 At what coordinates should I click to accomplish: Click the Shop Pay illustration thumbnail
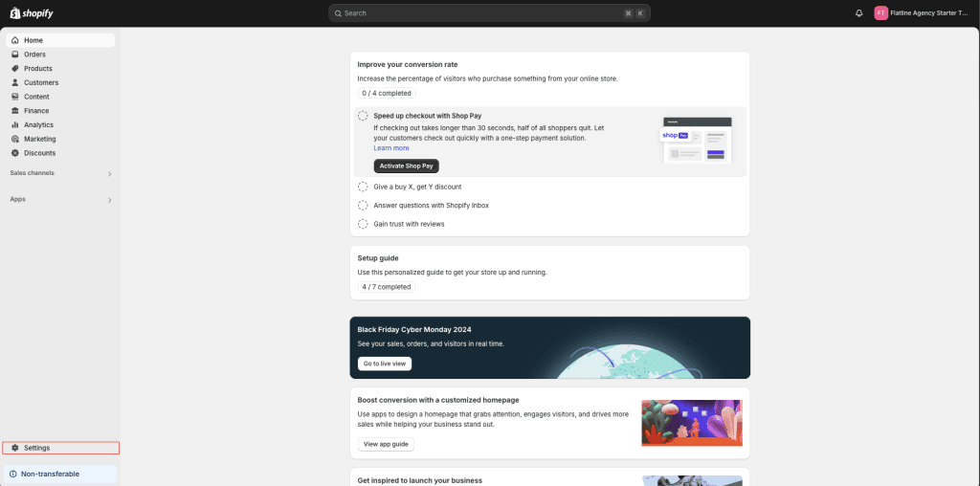(x=696, y=141)
